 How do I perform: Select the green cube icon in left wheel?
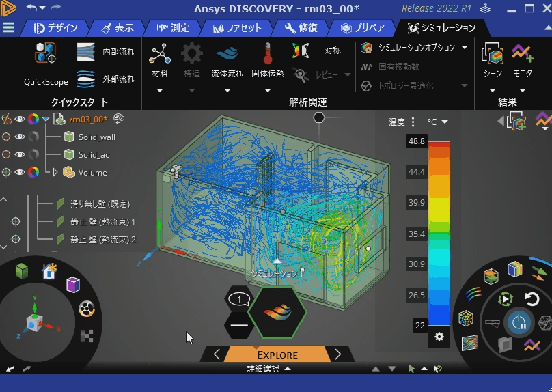[22, 271]
